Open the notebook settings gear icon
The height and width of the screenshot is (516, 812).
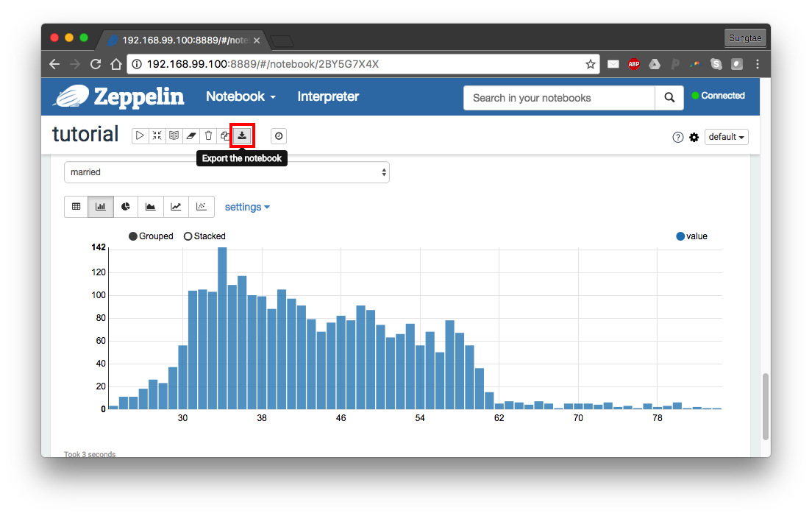pos(694,138)
